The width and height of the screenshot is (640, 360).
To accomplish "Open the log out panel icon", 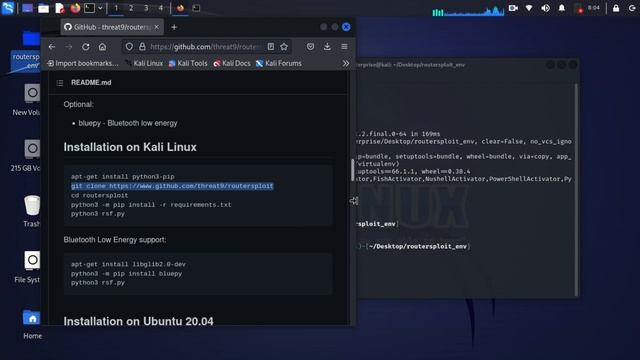I will [632, 8].
